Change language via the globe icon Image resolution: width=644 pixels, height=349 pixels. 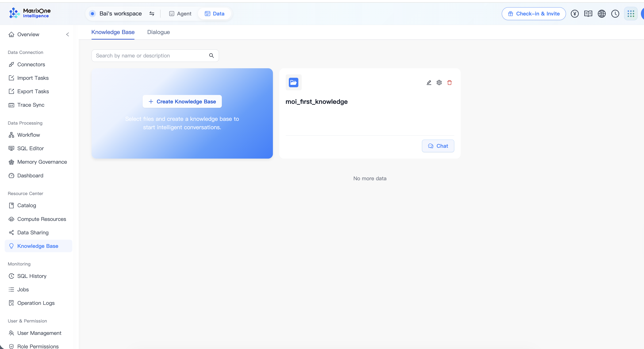point(602,13)
